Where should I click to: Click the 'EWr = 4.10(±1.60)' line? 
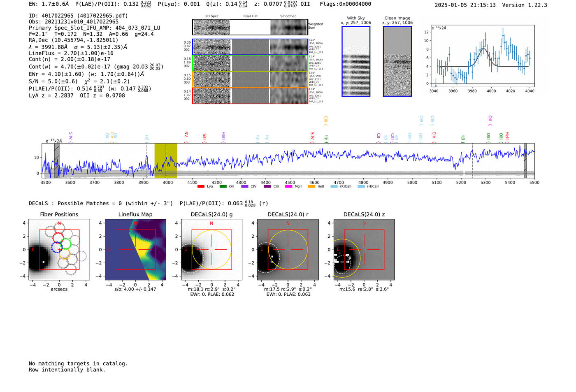coord(86,74)
